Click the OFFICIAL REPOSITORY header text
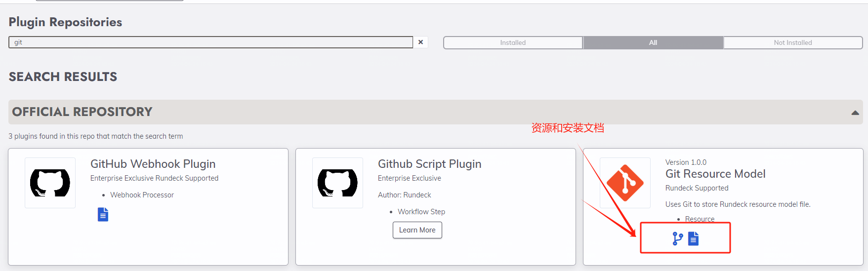 [82, 112]
